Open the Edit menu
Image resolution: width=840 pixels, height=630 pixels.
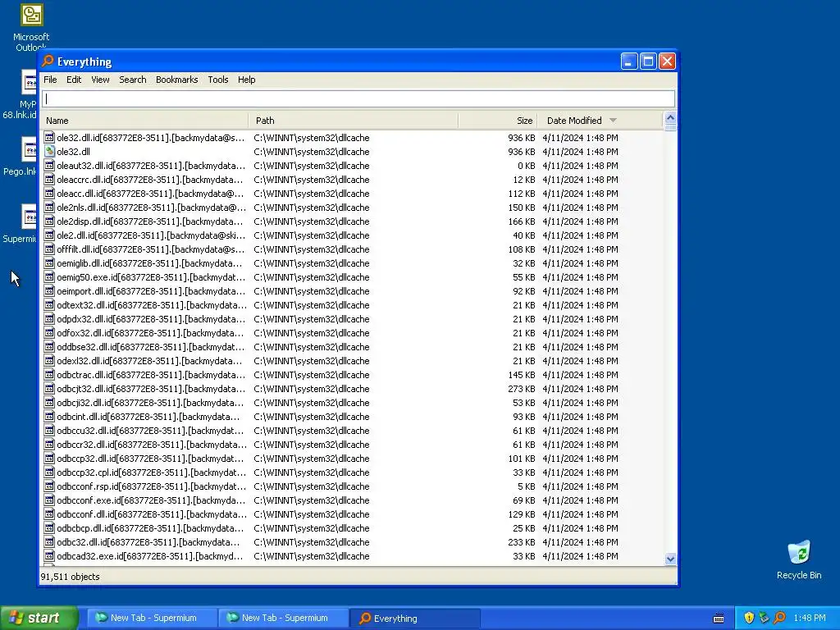[73, 80]
